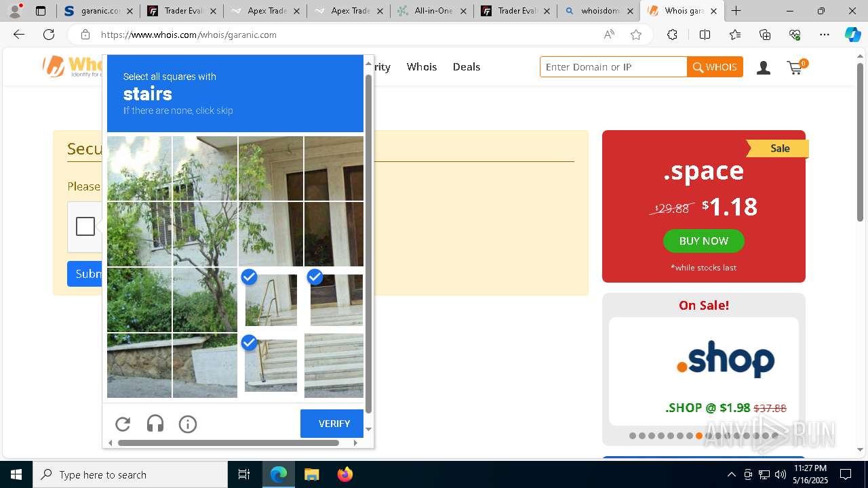Open the Settings and more menu
This screenshot has width=868, height=488.
pyautogui.click(x=825, y=35)
